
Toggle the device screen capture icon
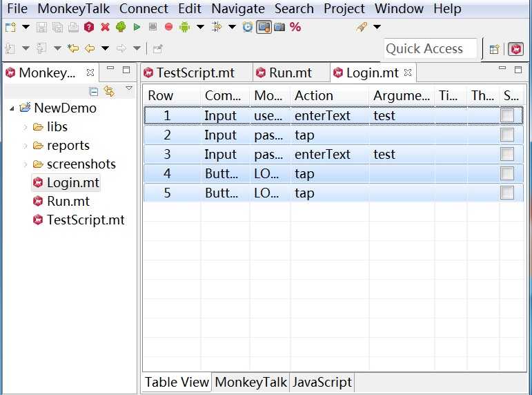point(264,27)
